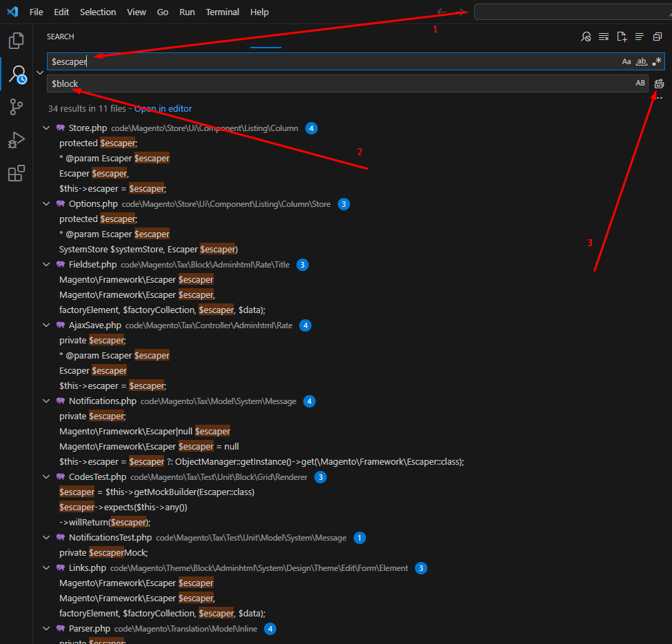Open match 'SystemStore $systemStore, Escaper $escaper)'
The height and width of the screenshot is (644, 672).
pyautogui.click(x=148, y=249)
